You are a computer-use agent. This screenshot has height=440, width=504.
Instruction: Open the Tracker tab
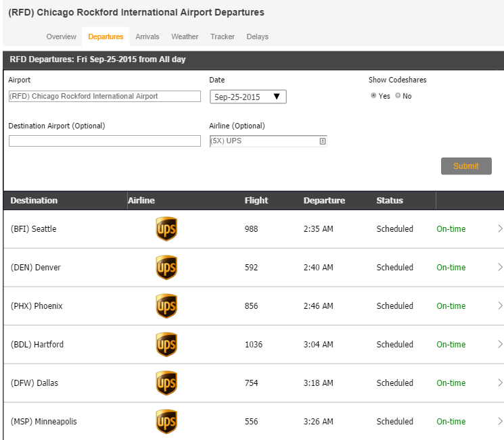tap(222, 36)
